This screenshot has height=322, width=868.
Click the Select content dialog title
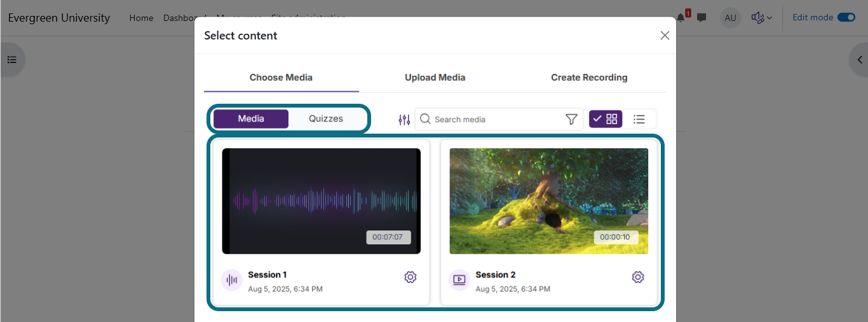241,36
